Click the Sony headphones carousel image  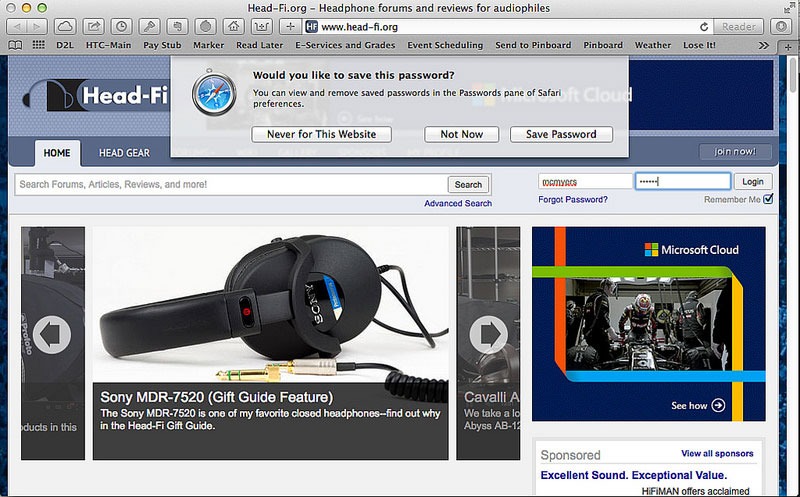pos(271,305)
